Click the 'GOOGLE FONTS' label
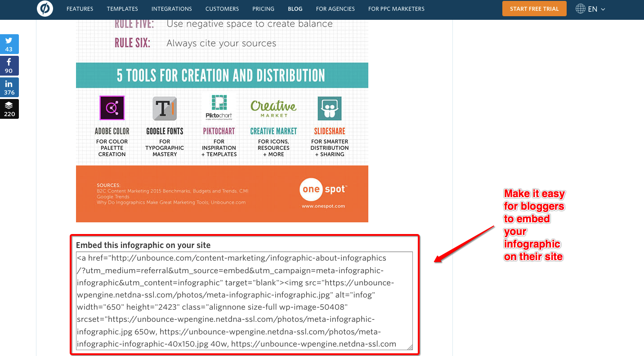This screenshot has height=356, width=644. coord(165,131)
